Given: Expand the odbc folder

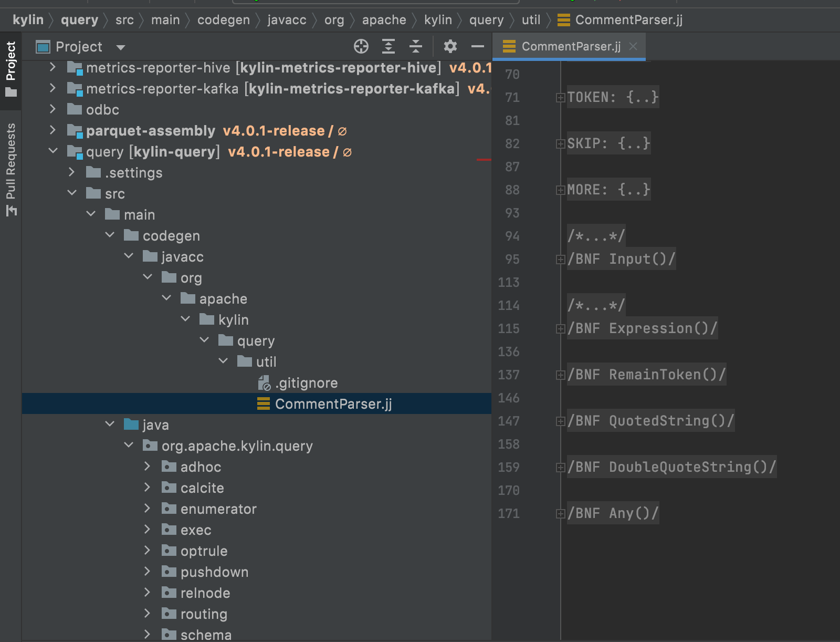Looking at the screenshot, I should (52, 109).
